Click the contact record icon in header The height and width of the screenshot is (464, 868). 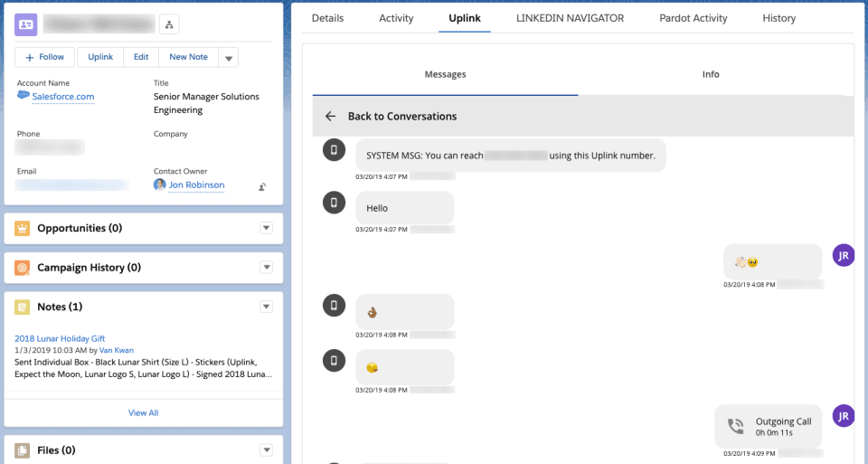tap(26, 24)
